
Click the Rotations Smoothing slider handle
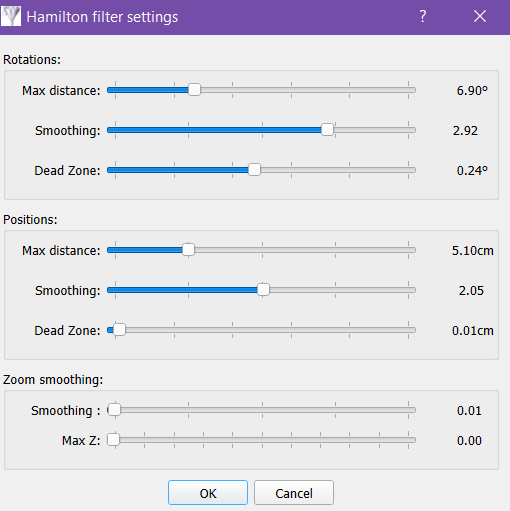coord(327,130)
